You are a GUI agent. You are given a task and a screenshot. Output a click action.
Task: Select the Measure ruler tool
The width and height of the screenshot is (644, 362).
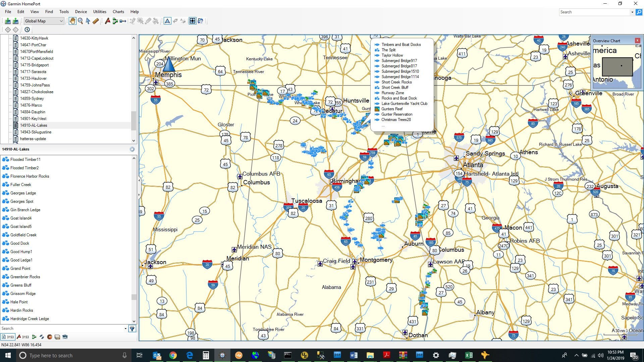96,21
